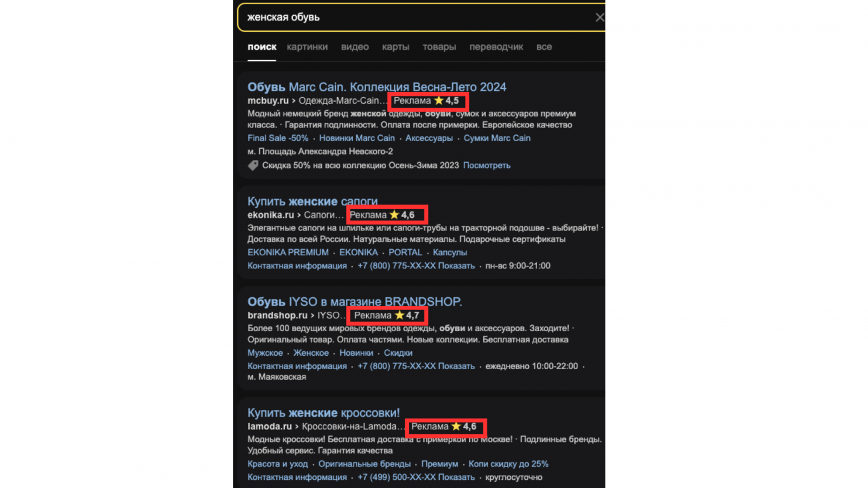
Task: Open the 'Новинки' sitelink under brandshop.ru
Action: coord(356,353)
